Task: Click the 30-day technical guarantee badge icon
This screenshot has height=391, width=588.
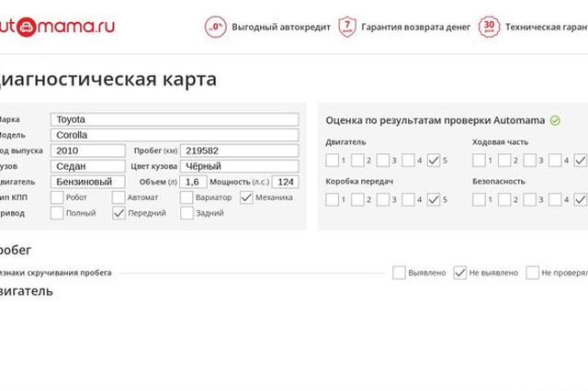Action: click(489, 27)
